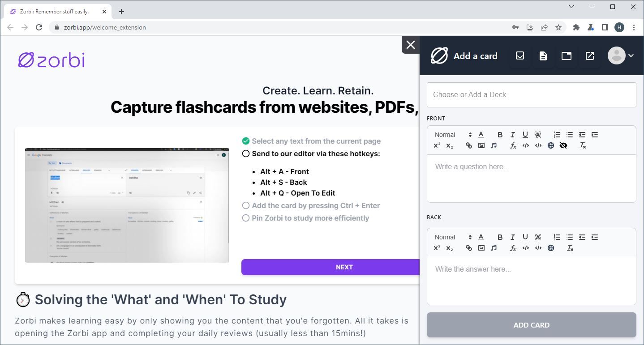This screenshot has width=644, height=345.
Task: Open text color picker in Back editor
Action: pos(481,237)
